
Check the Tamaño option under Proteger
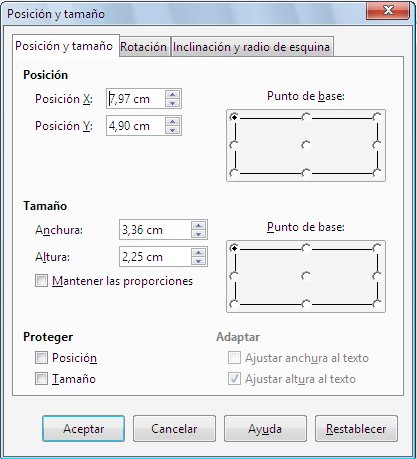pos(41,379)
